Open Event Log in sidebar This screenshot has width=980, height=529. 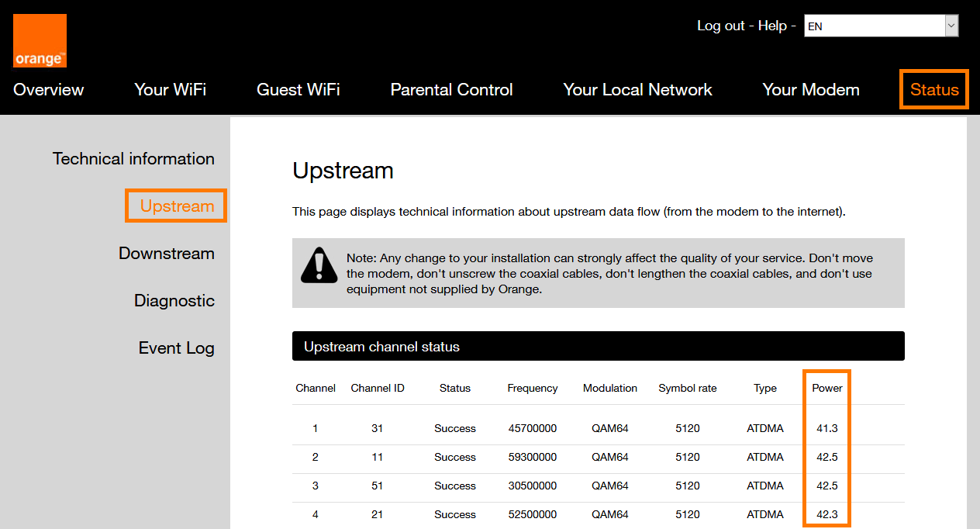pos(177,348)
